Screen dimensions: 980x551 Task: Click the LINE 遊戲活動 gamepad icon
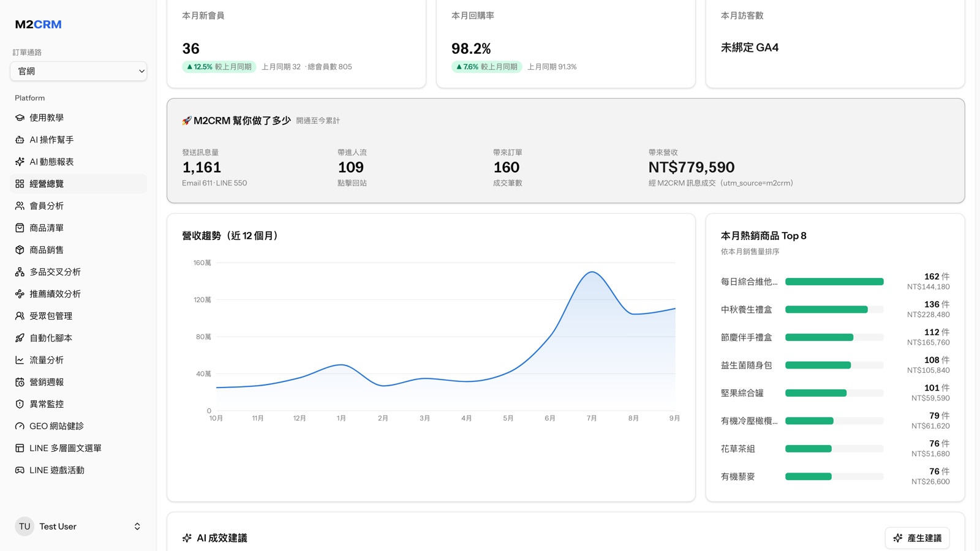coord(20,470)
